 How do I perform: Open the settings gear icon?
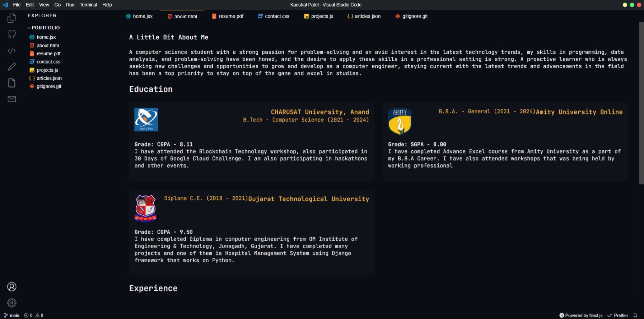click(12, 303)
